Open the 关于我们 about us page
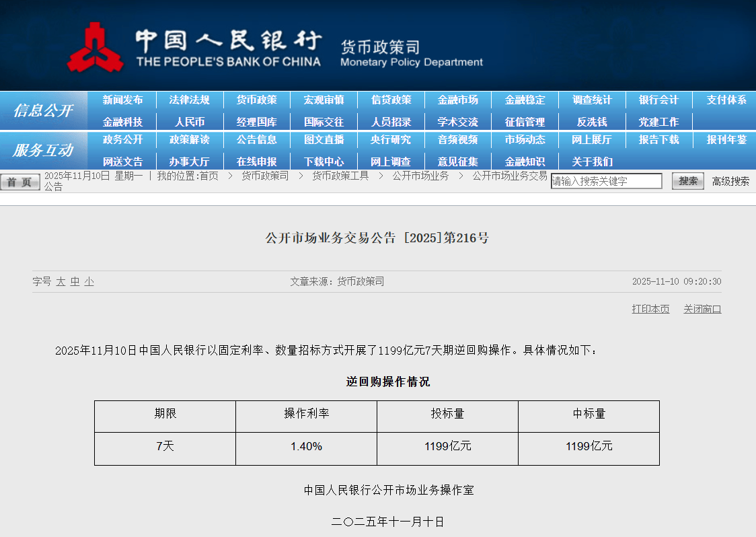Viewport: 756px width, 537px height. [592, 162]
